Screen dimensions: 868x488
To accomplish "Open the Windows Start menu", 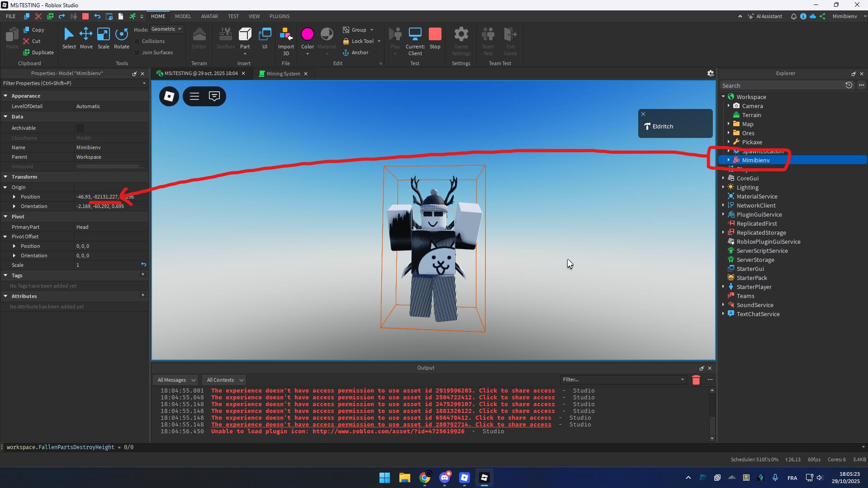I will pos(384,478).
